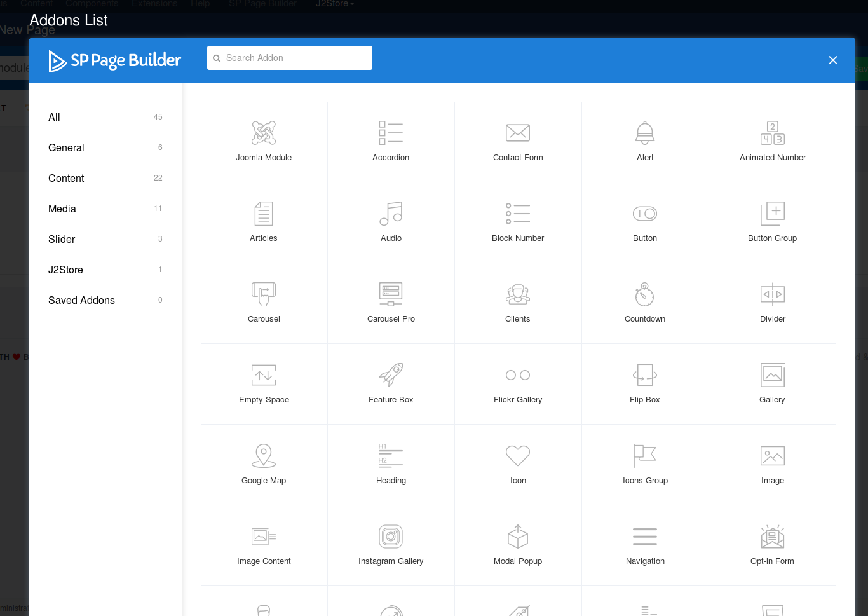Select the Icon heart addon
The image size is (868, 616).
[518, 465]
